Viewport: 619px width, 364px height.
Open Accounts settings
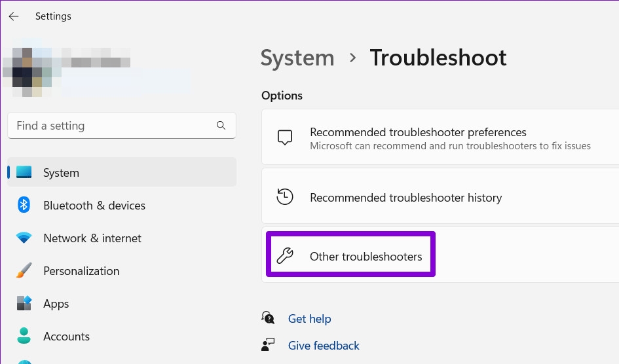coord(122,336)
